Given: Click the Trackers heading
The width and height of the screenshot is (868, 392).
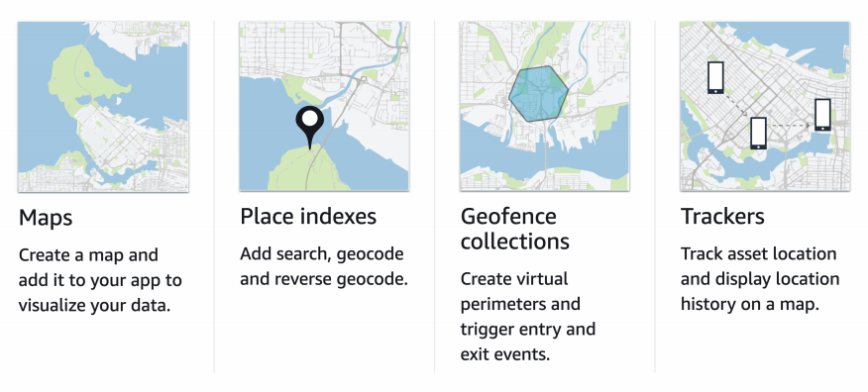Looking at the screenshot, I should coord(722,216).
